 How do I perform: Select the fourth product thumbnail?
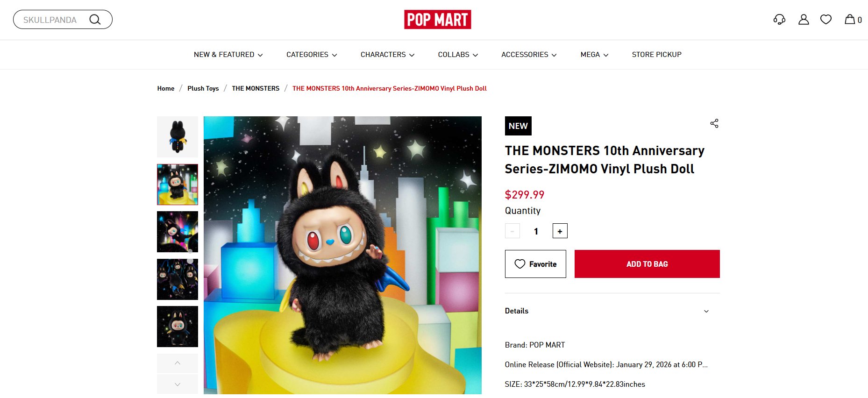point(177,279)
